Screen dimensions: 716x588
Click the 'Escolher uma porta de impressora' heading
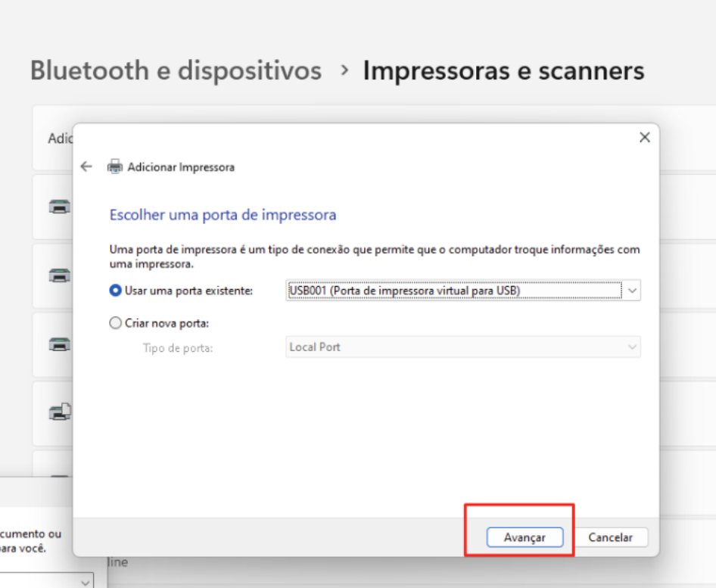tap(223, 215)
